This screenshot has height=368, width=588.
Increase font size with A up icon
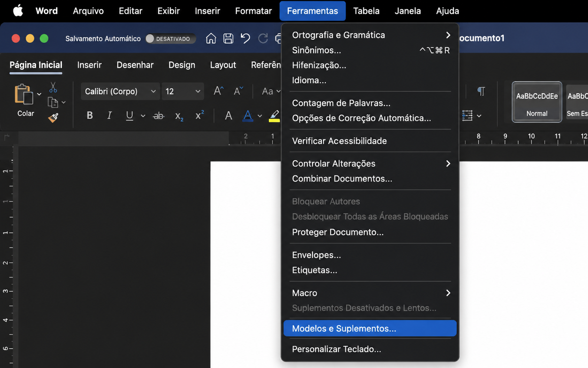coord(218,91)
